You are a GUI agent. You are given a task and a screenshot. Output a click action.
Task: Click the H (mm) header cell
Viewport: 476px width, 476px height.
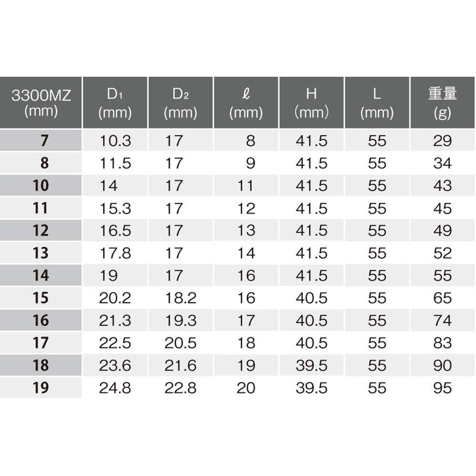(x=311, y=102)
